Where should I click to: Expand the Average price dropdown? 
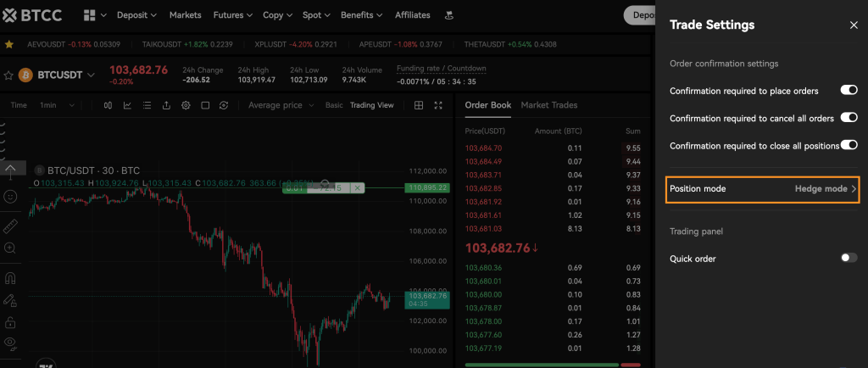pyautogui.click(x=280, y=105)
